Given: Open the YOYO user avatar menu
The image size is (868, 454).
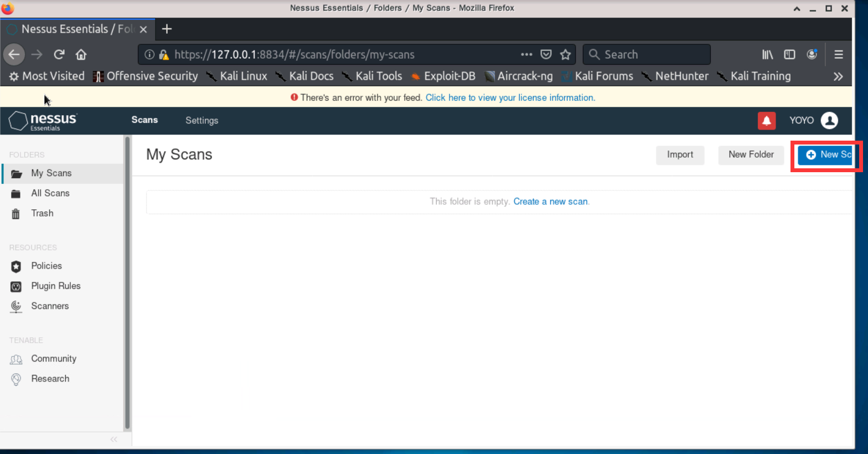Looking at the screenshot, I should tap(829, 120).
